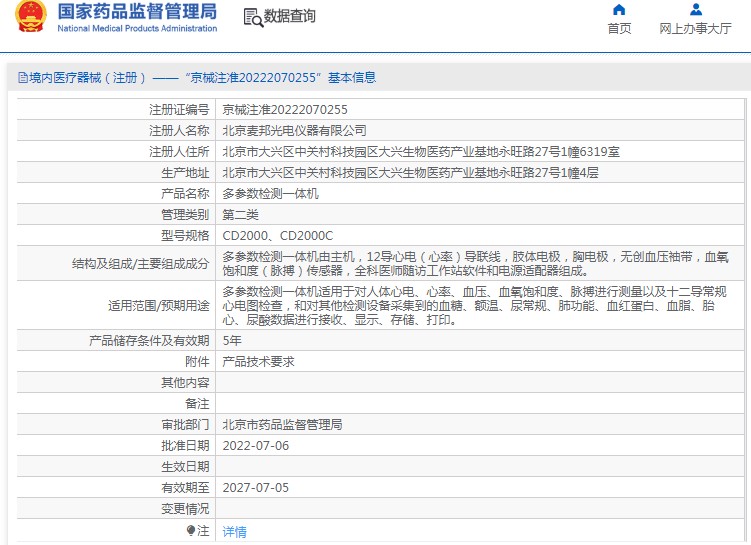
Task: Click the 型号规格 row label
Action: coord(185,236)
